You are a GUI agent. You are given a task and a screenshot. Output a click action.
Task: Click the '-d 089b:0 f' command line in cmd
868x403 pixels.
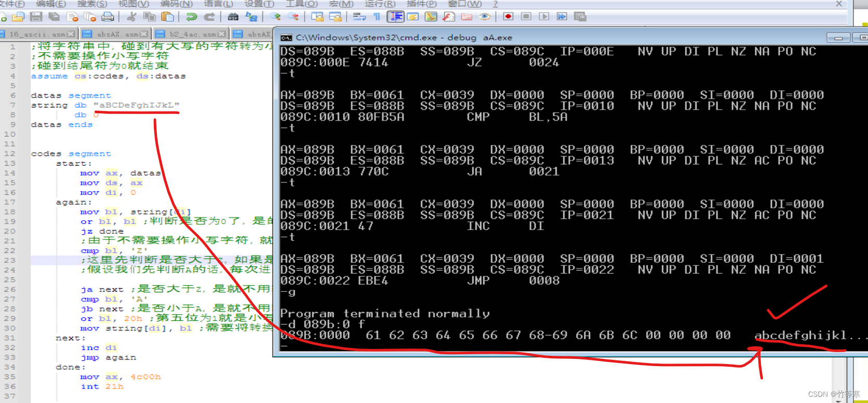(x=323, y=324)
